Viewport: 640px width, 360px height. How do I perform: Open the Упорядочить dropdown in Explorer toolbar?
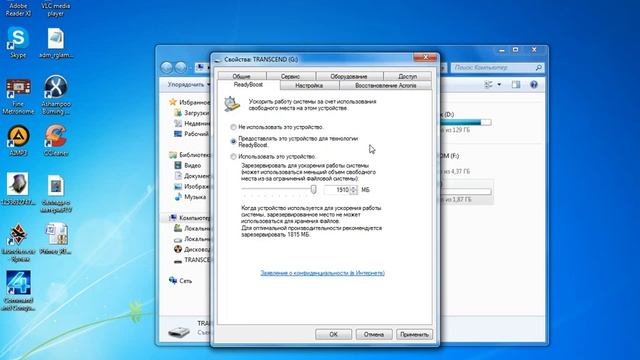click(189, 84)
